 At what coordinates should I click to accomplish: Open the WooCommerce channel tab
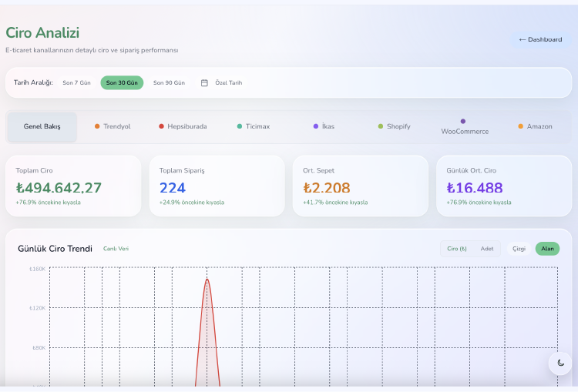(465, 127)
